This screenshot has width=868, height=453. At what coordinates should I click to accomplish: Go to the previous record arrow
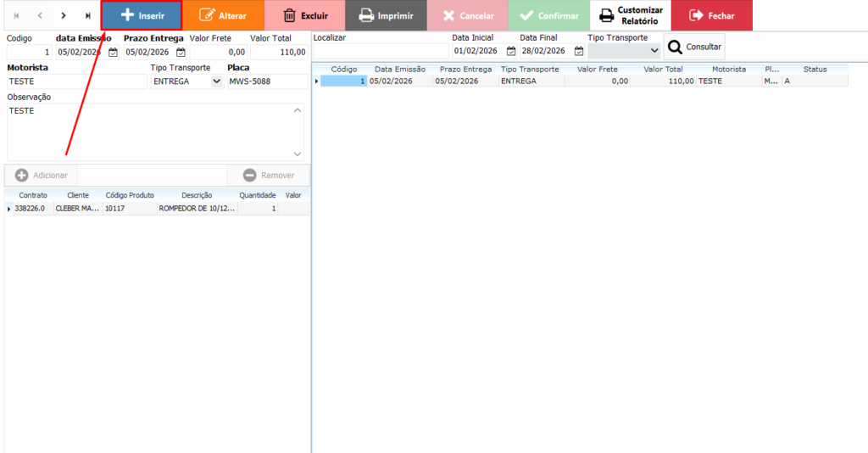[40, 15]
